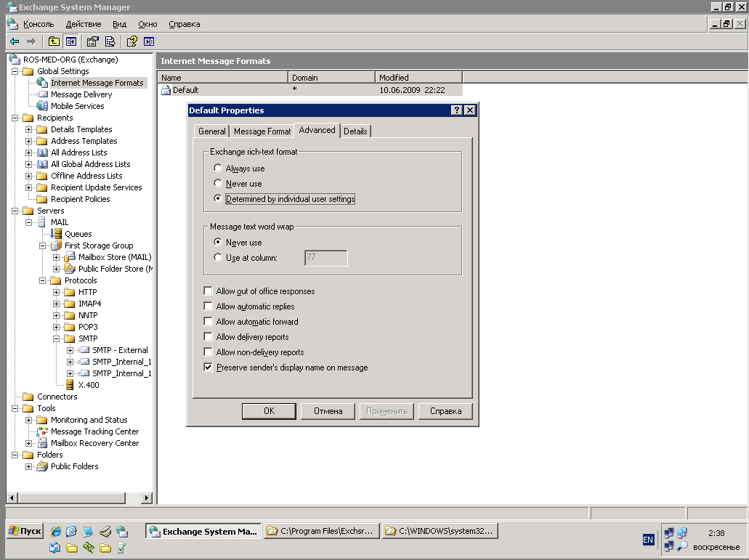Image resolution: width=749 pixels, height=560 pixels.
Task: Select the Queues node icon
Action: (x=57, y=234)
